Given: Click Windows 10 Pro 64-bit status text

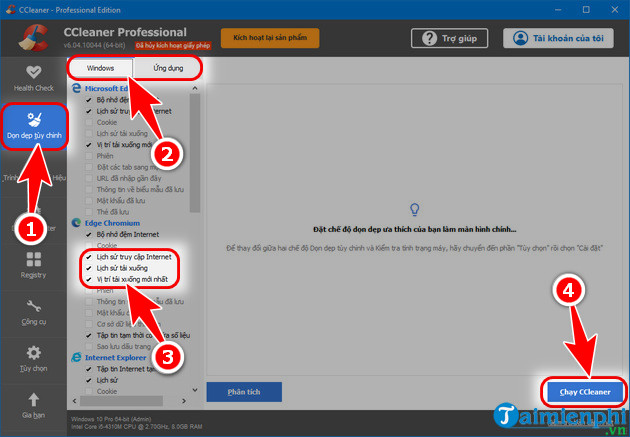Looking at the screenshot, I should click(x=111, y=419).
